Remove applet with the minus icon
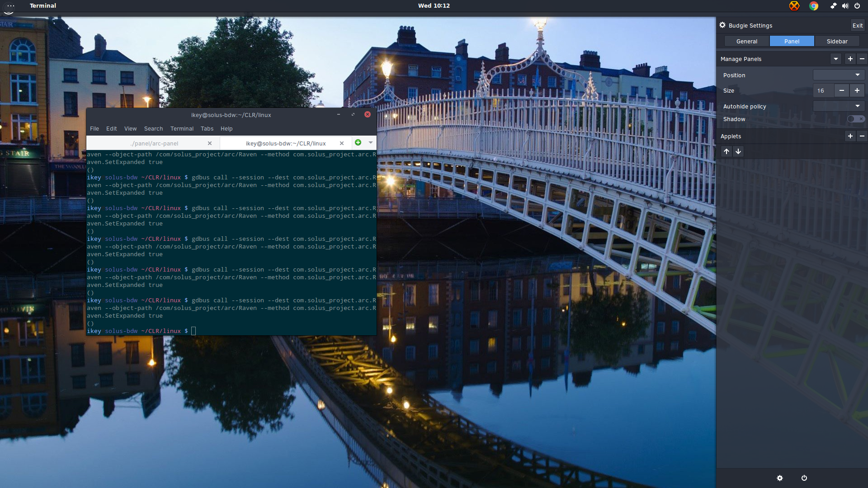The image size is (868, 488). pos(862,136)
